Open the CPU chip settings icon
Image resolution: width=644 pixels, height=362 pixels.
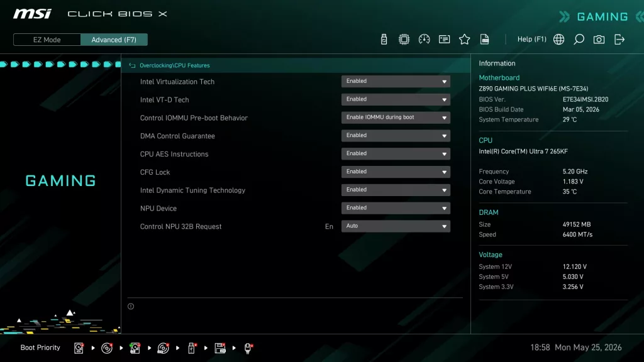coord(404,40)
